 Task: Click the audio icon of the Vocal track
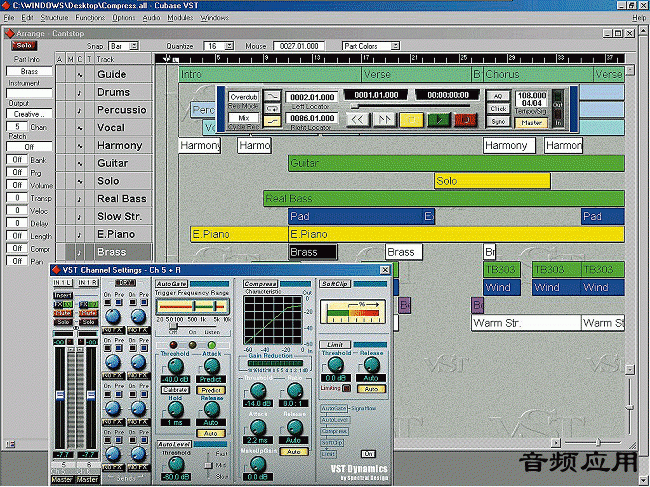80,128
